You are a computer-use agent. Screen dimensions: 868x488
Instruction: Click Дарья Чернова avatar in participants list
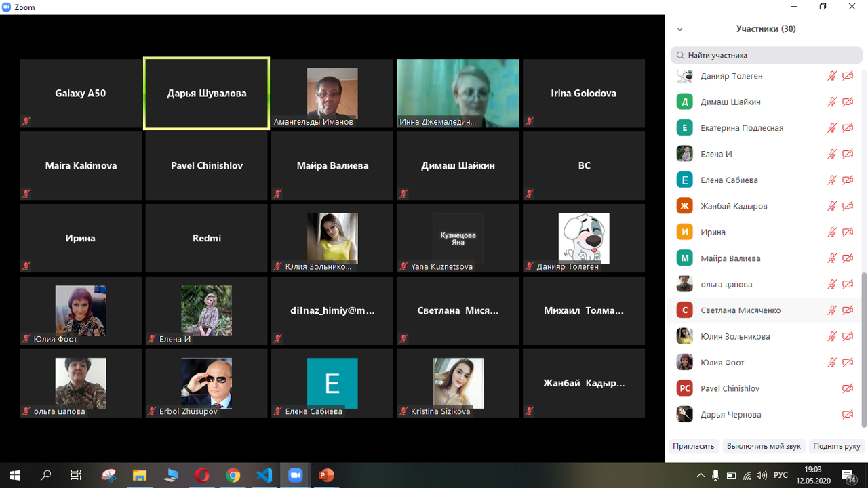(x=685, y=414)
